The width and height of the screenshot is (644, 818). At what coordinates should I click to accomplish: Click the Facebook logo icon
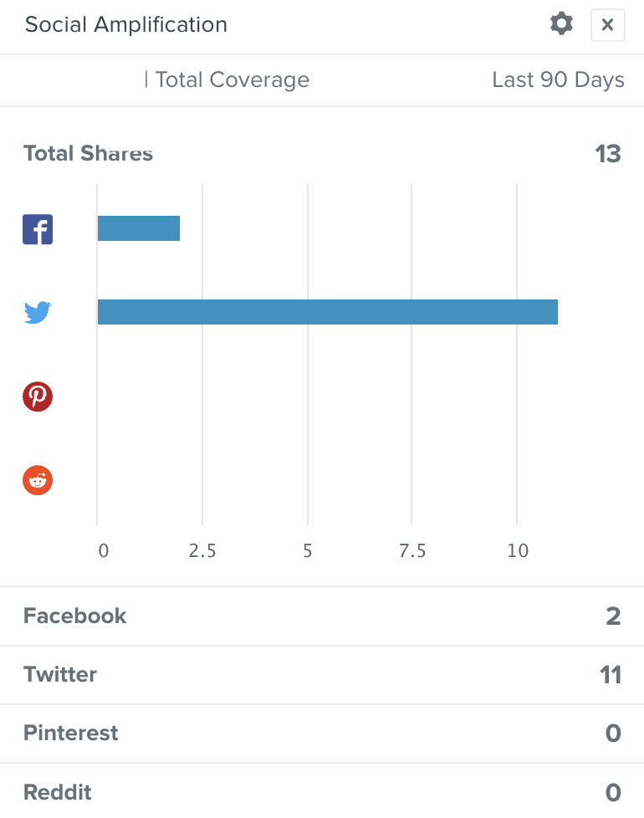[x=38, y=229]
